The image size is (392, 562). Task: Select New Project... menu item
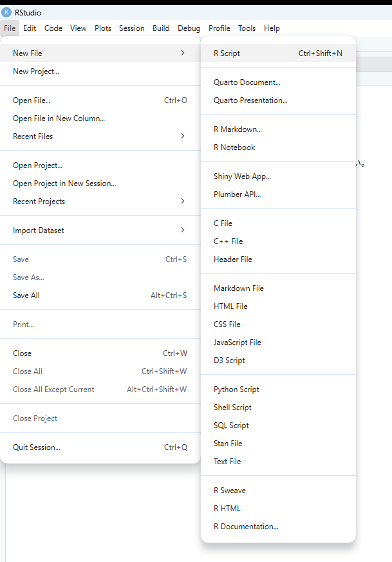pos(36,71)
